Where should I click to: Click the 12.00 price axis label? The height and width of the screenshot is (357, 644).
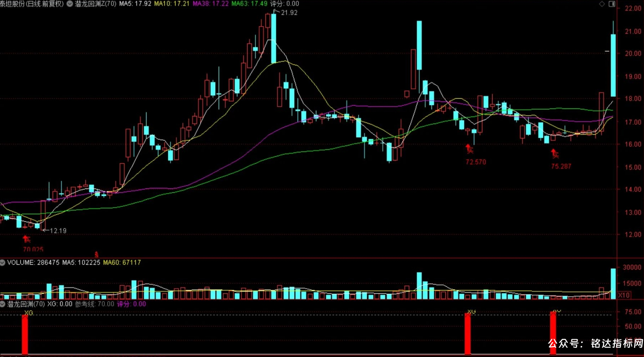click(633, 235)
